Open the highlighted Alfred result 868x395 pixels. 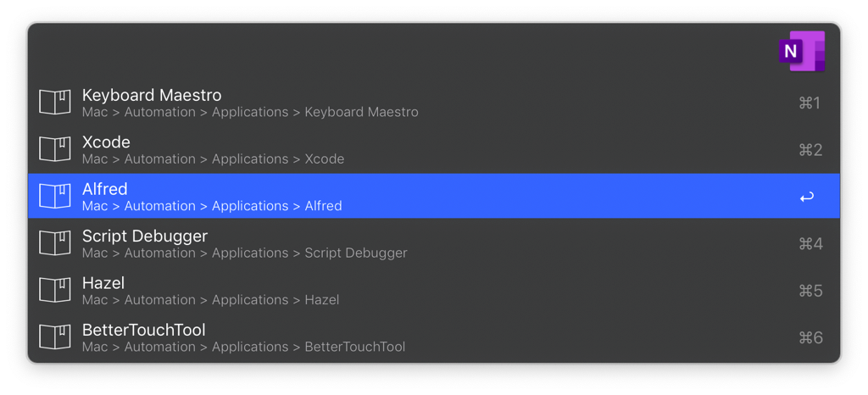click(x=105, y=189)
